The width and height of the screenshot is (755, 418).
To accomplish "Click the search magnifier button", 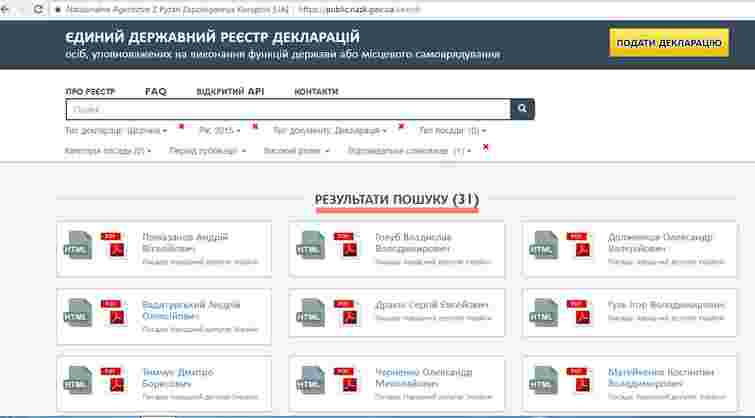I will (522, 109).
